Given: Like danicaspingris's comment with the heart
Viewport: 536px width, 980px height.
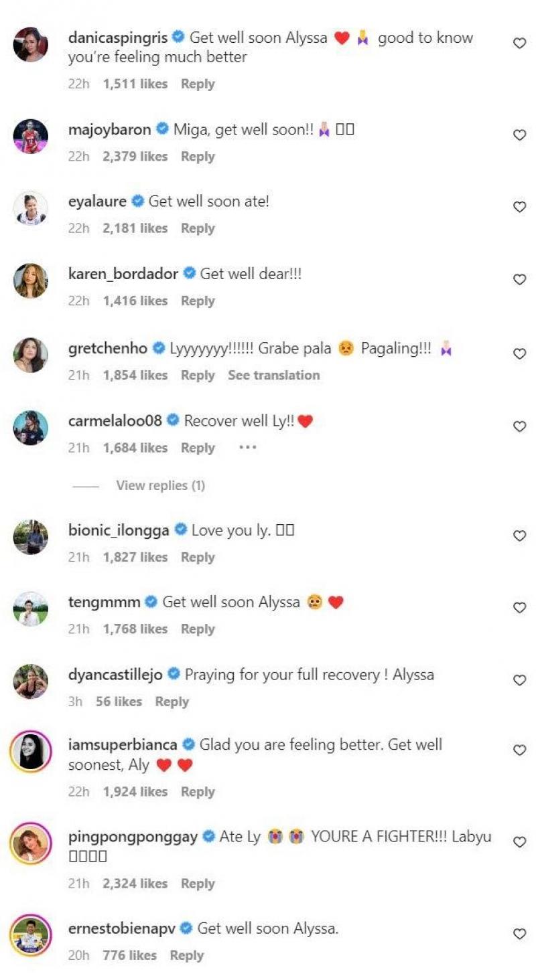Looking at the screenshot, I should 519,44.
